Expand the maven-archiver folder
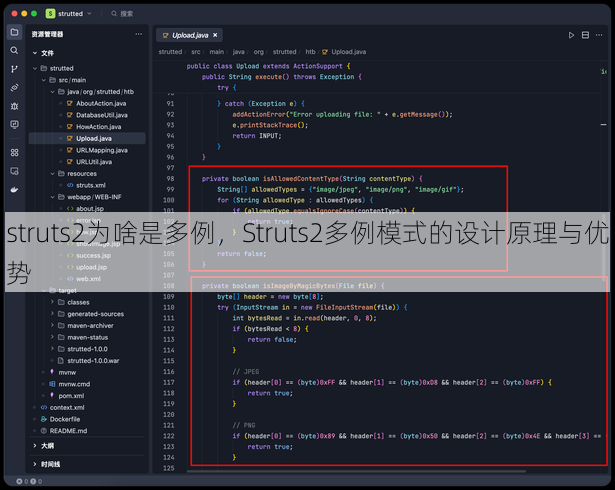 click(x=52, y=326)
